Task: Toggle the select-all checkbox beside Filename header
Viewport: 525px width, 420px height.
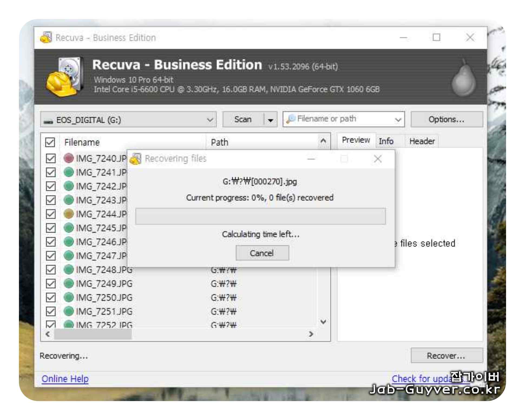Action: [50, 142]
